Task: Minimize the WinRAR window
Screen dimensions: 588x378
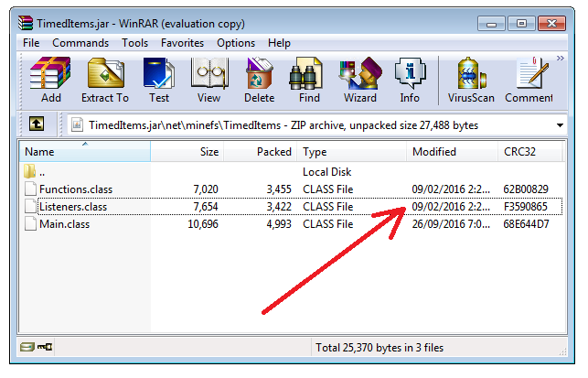Action: click(x=492, y=24)
